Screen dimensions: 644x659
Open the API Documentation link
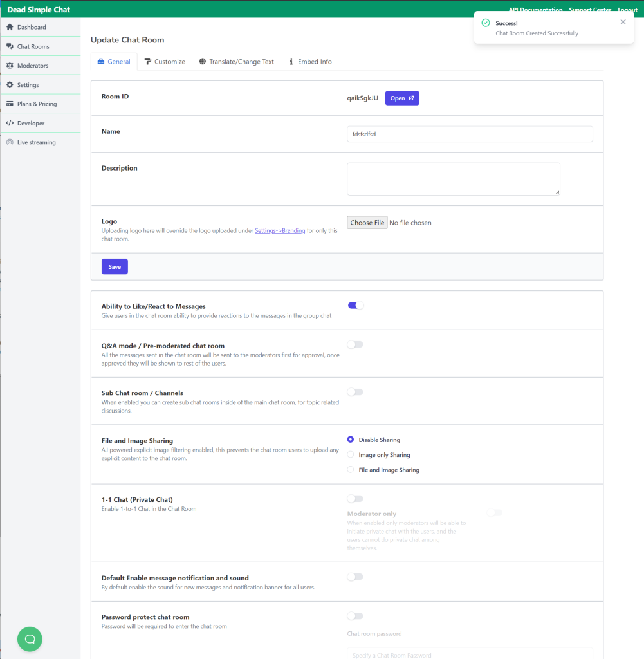coord(536,10)
